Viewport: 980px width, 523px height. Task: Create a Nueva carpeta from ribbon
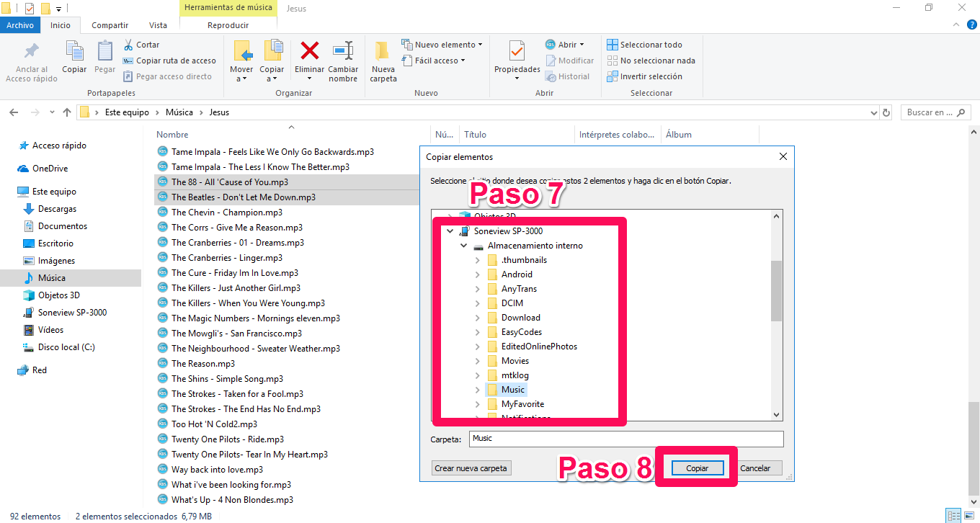tap(383, 61)
